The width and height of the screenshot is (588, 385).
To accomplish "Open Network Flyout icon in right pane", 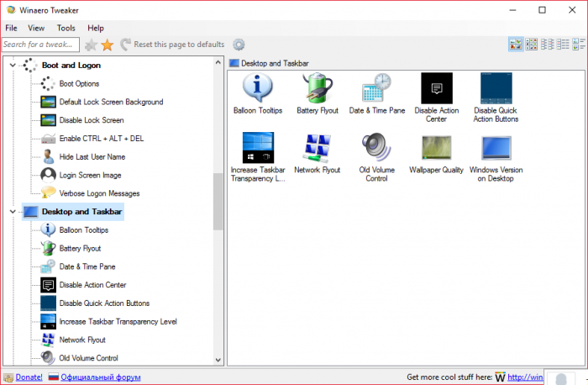I will (318, 147).
